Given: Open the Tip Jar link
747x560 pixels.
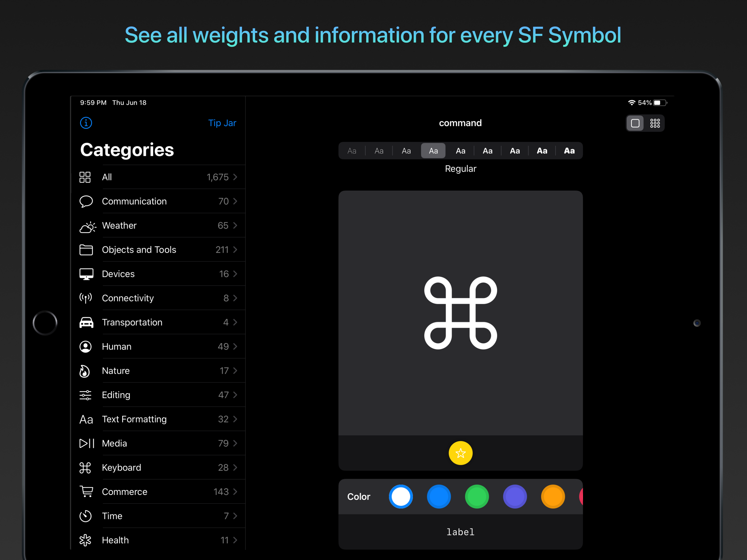Looking at the screenshot, I should [x=222, y=123].
